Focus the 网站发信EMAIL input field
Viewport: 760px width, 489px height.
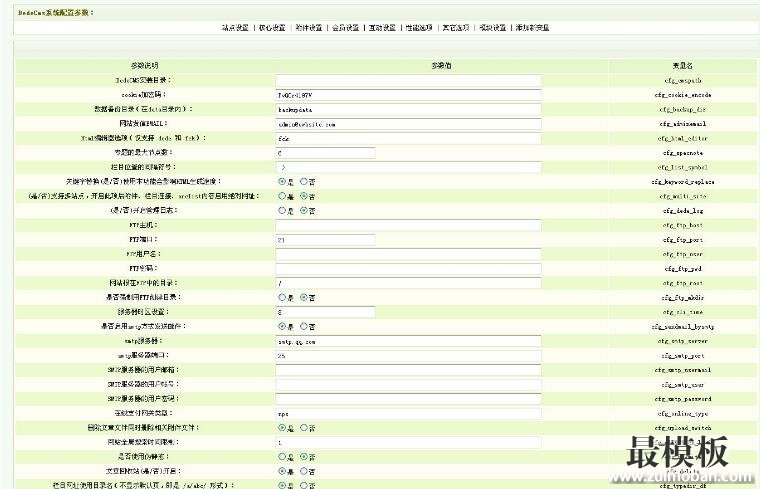pyautogui.click(x=408, y=124)
